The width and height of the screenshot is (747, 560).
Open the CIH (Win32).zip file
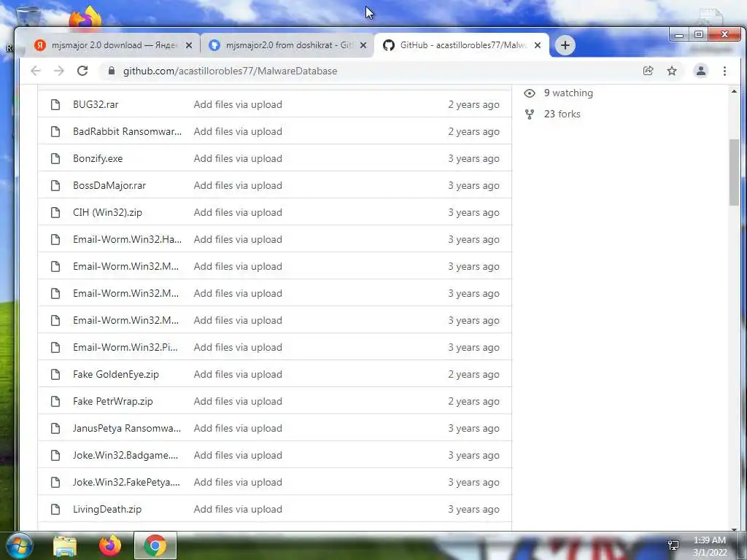107,212
